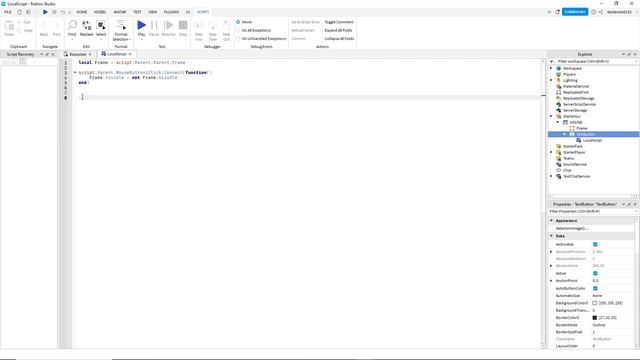Click the Step Out debugger icon

coord(226,25)
